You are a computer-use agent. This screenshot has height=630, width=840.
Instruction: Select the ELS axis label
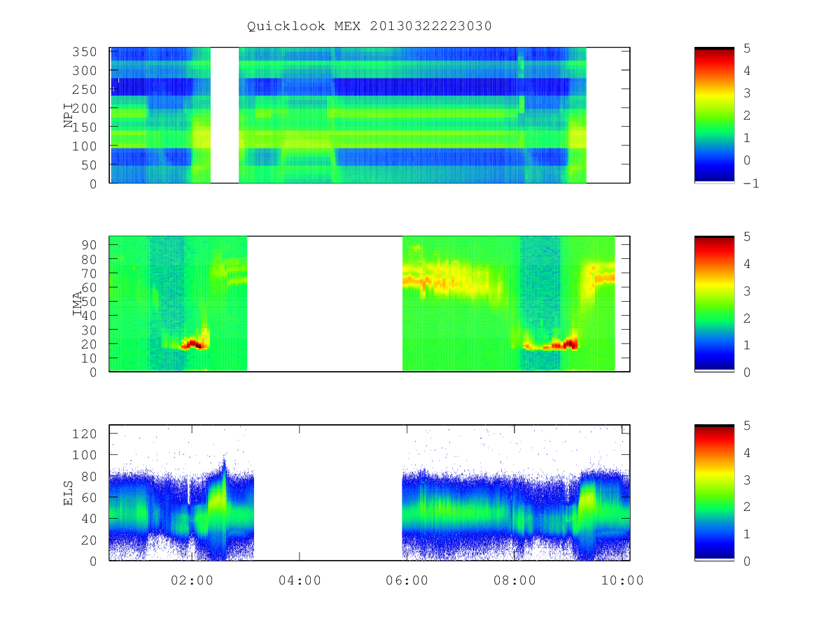[69, 493]
